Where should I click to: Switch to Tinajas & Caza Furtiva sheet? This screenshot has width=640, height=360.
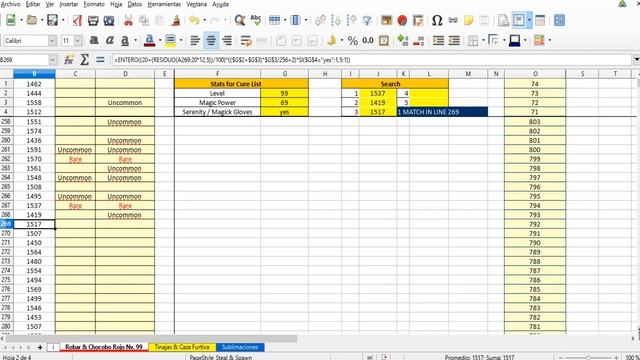pos(182,347)
